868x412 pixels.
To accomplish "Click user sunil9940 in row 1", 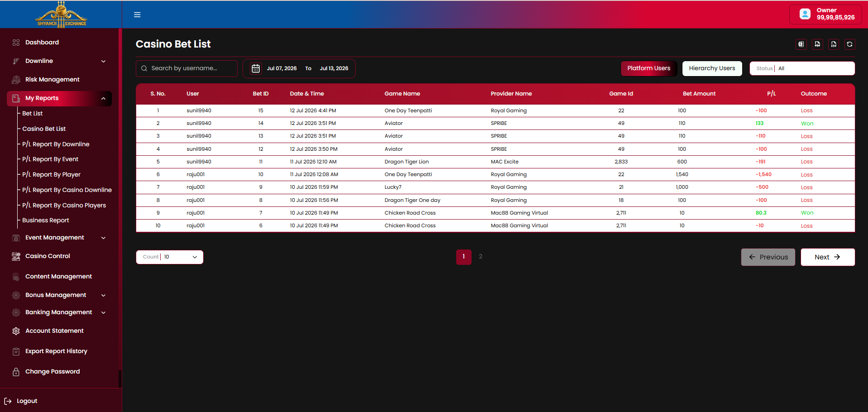I will pyautogui.click(x=199, y=110).
